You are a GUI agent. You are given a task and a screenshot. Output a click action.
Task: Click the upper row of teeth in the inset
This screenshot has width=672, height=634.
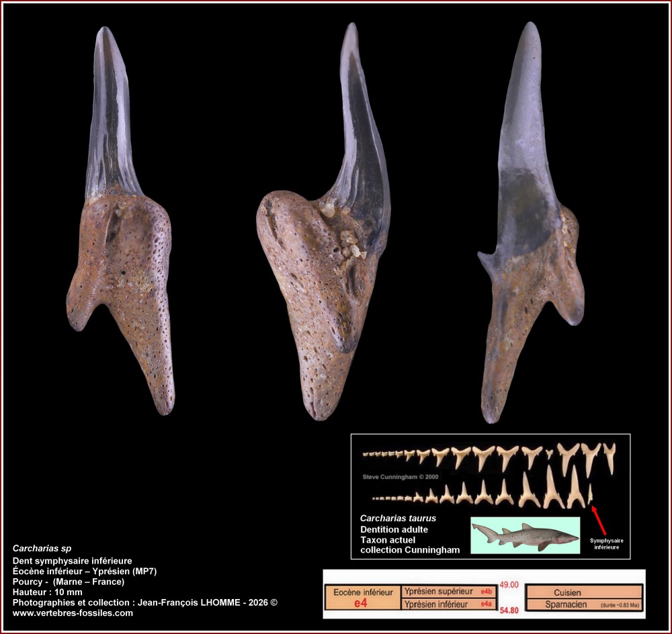489,458
